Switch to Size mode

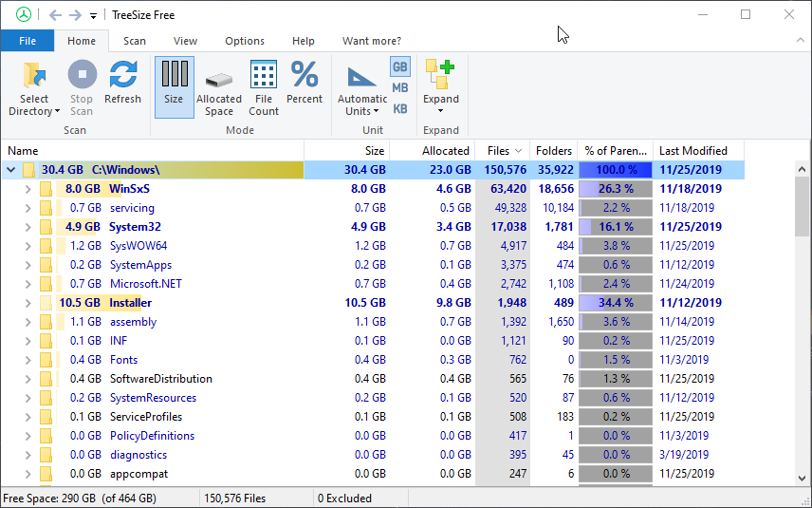(x=174, y=87)
